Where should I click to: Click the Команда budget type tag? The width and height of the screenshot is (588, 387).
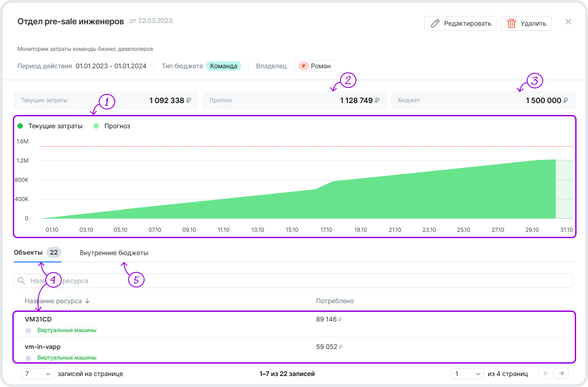(x=224, y=66)
